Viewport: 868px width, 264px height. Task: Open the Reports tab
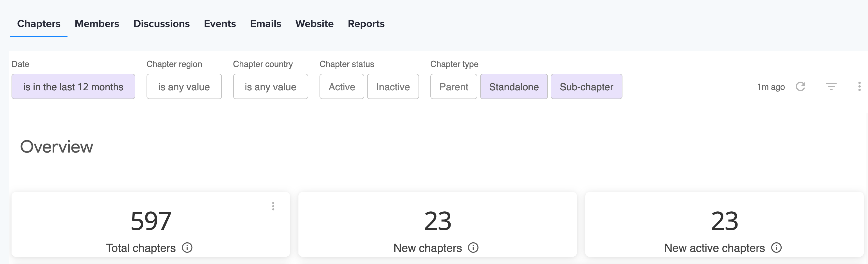coord(366,24)
